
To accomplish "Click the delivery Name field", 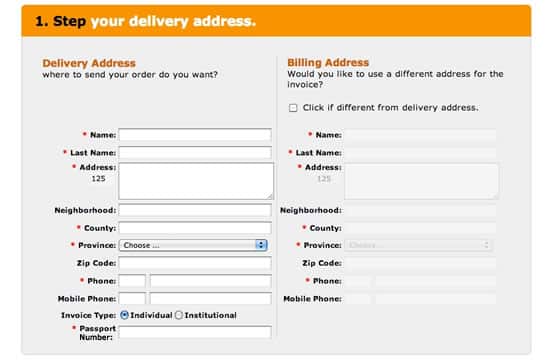I will coord(195,135).
